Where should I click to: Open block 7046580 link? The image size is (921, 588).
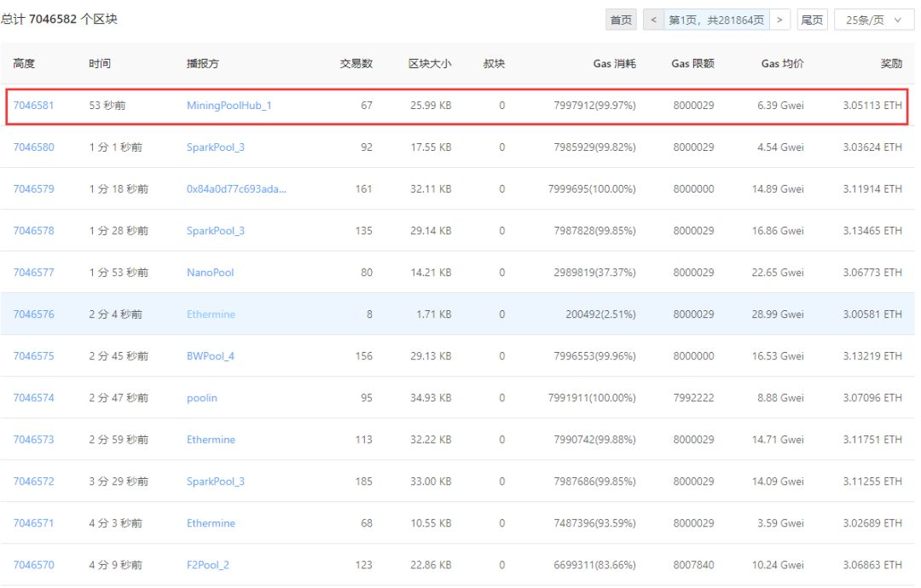33,147
